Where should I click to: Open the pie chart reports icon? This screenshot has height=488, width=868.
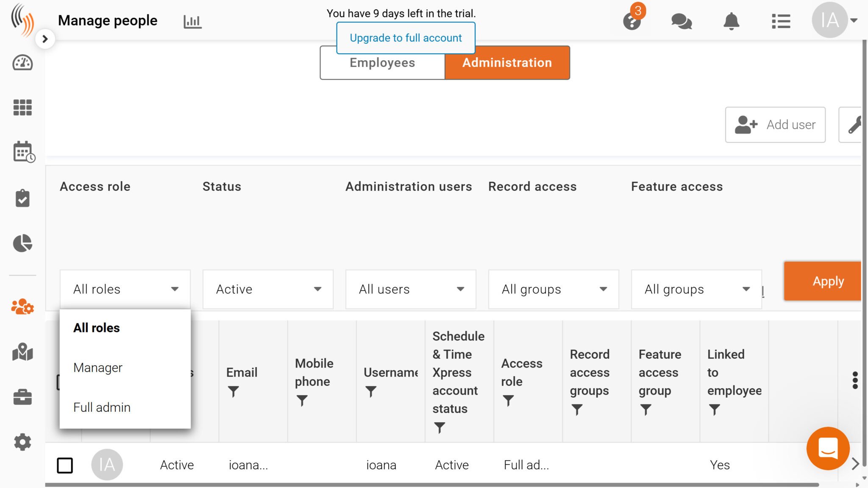(22, 243)
